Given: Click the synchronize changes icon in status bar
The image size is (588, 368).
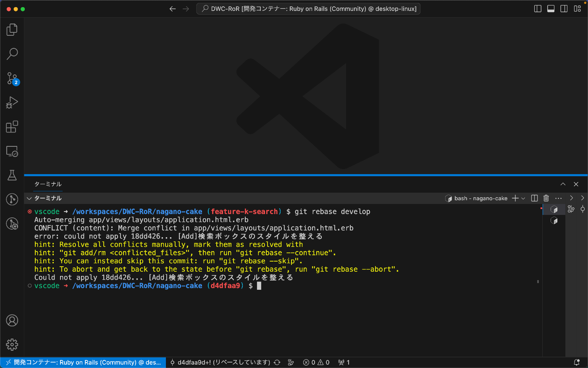Looking at the screenshot, I should tap(277, 363).
